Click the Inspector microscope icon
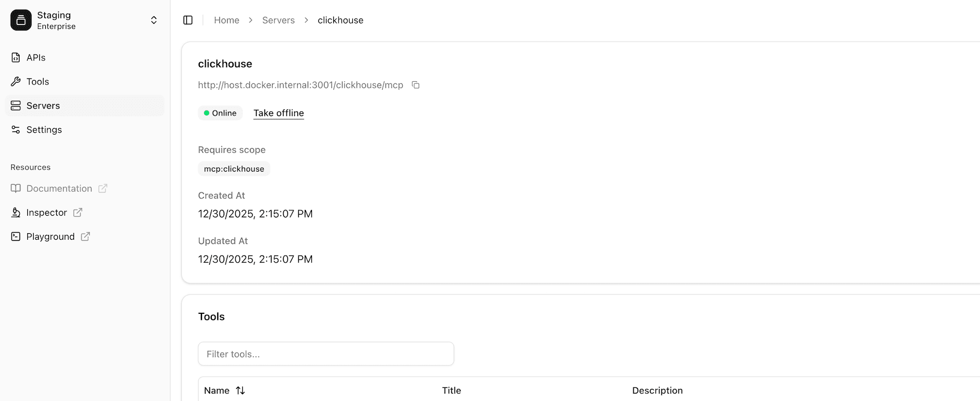Image resolution: width=980 pixels, height=401 pixels. tap(16, 212)
